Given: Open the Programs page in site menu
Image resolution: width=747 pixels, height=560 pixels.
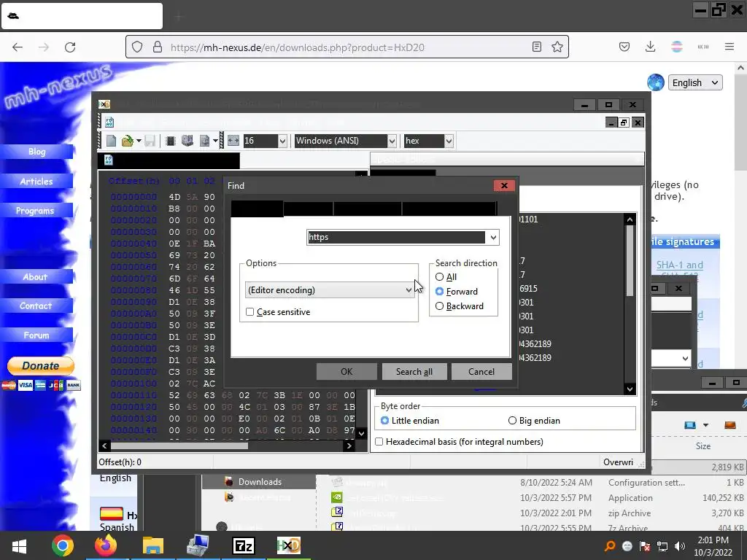Looking at the screenshot, I should (x=35, y=211).
